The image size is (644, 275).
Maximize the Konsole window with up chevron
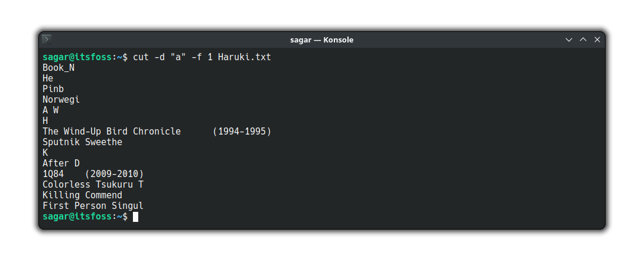pos(583,40)
